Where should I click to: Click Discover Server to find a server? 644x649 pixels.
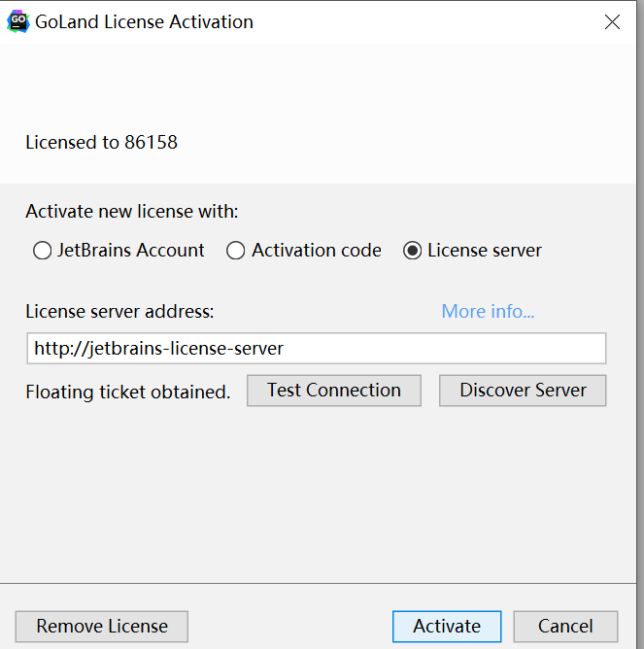(523, 391)
